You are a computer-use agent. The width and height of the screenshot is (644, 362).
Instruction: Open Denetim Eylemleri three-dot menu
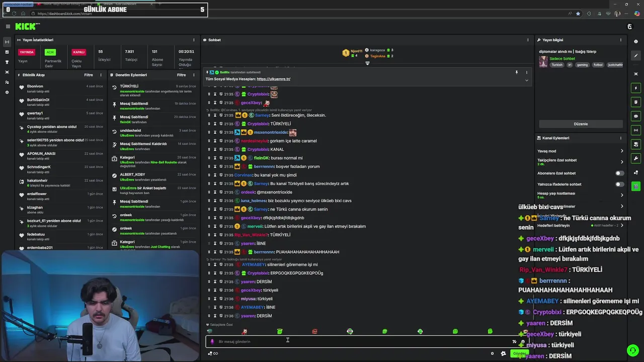[194, 75]
